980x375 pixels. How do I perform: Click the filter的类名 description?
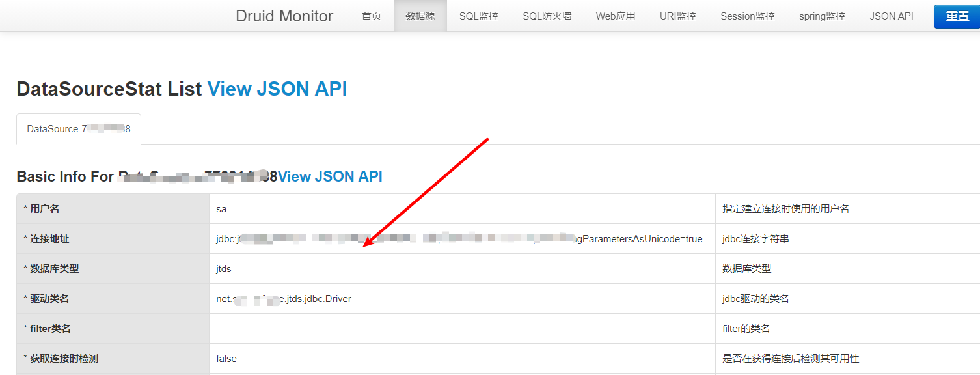click(x=746, y=329)
